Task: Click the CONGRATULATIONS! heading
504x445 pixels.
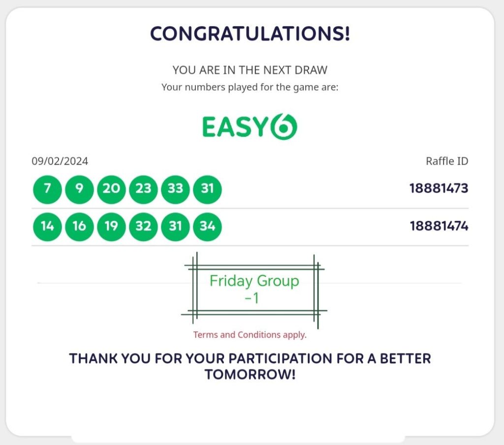Action: (250, 34)
